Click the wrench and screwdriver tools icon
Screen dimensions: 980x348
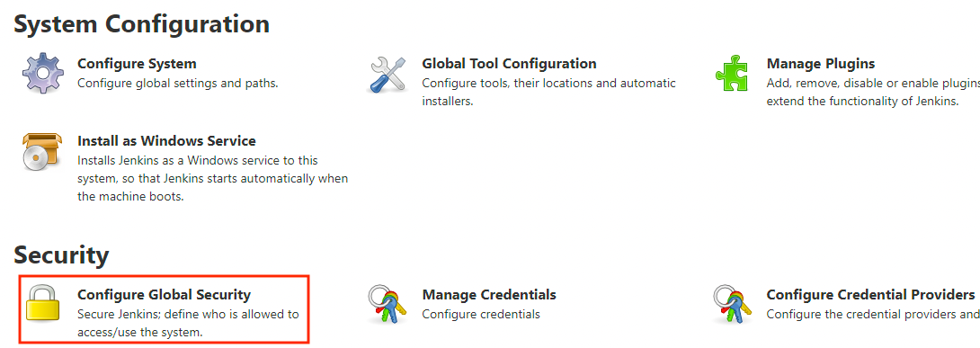click(x=388, y=75)
